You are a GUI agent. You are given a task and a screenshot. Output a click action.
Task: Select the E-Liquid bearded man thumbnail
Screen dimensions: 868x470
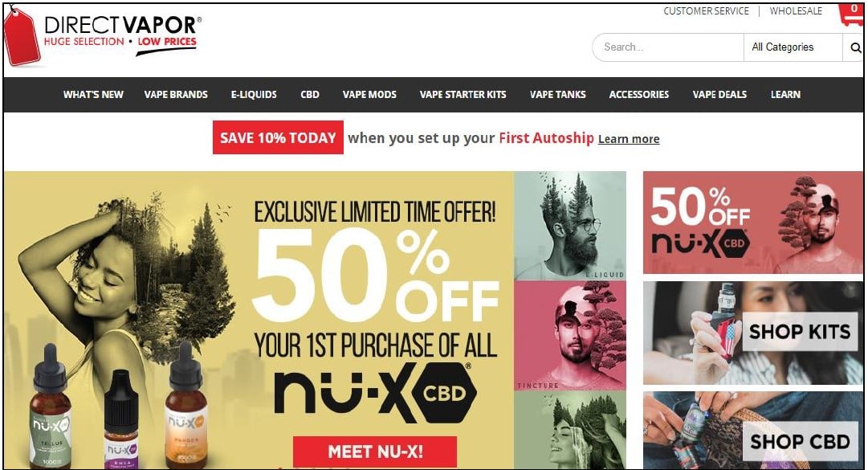(x=570, y=225)
